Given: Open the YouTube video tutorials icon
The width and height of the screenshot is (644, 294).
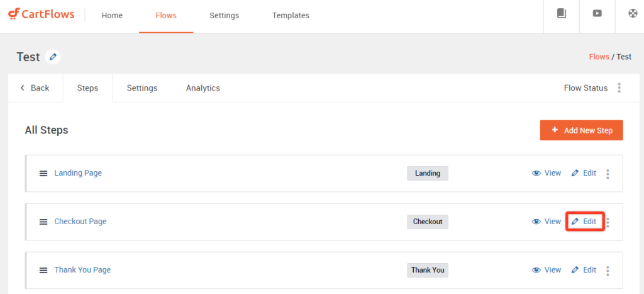Looking at the screenshot, I should pos(597,14).
